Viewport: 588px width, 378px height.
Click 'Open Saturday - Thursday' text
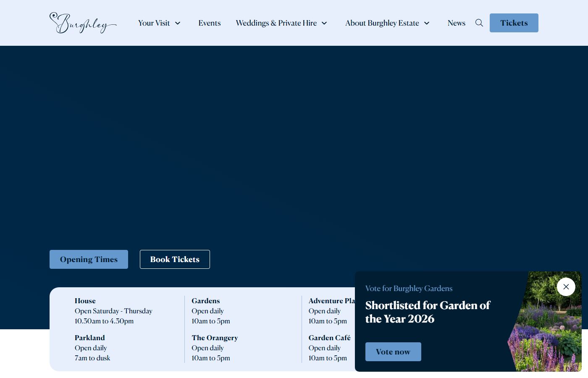point(113,311)
